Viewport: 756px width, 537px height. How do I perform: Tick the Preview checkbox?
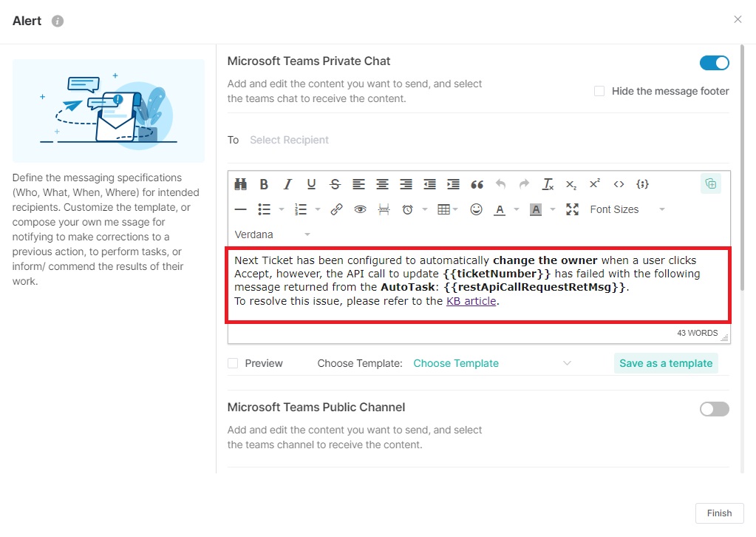coord(234,363)
